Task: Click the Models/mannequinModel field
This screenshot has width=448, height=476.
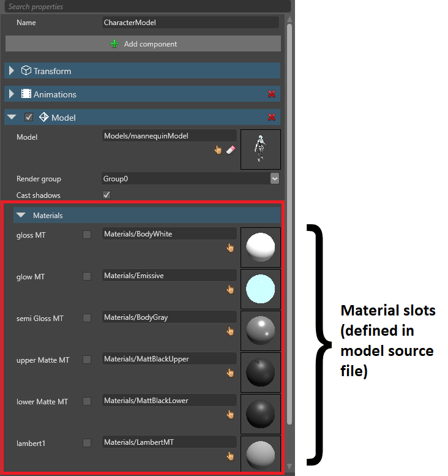Action: (170, 136)
